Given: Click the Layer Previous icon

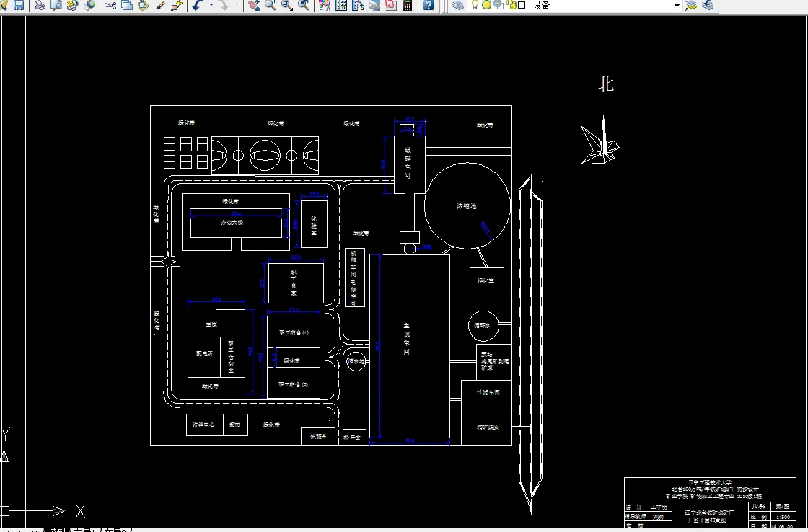Looking at the screenshot, I should (x=708, y=5).
